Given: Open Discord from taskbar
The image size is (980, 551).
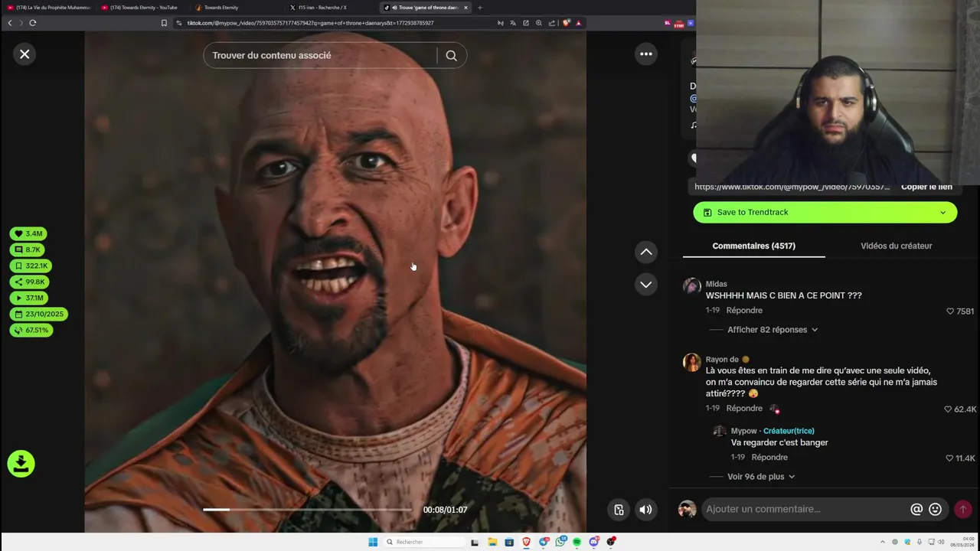Looking at the screenshot, I should (x=593, y=542).
